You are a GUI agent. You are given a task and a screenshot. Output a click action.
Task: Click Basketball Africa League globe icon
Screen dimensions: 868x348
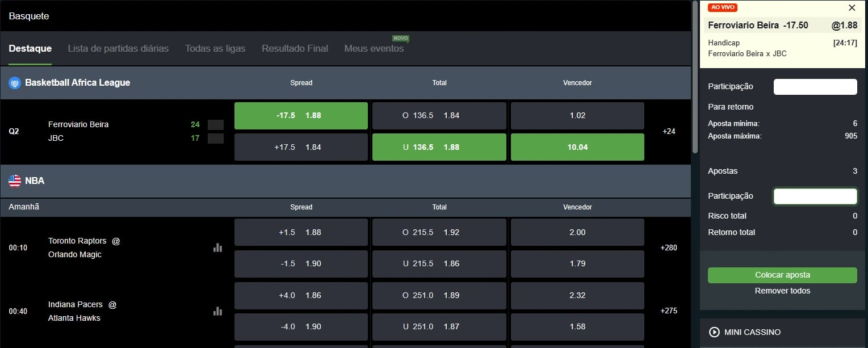15,83
